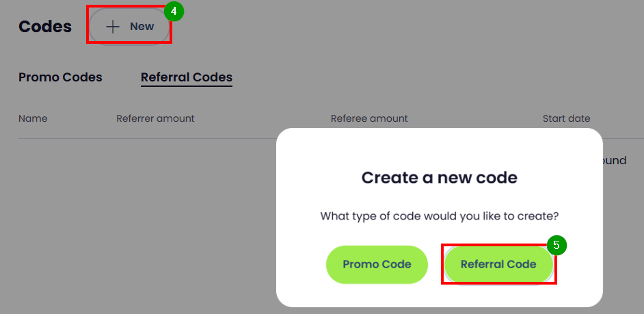This screenshot has width=644, height=314.
Task: Click the 'Create a new code' dialog title
Action: point(439,178)
